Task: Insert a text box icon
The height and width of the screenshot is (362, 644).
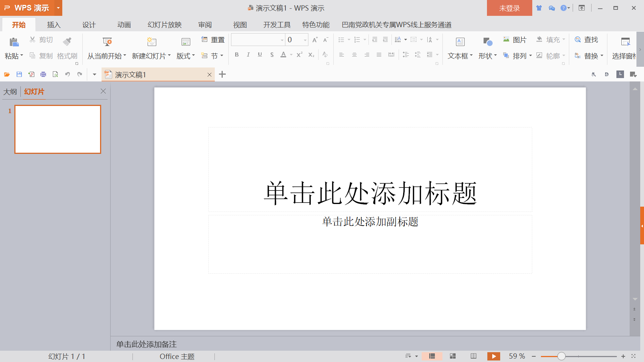Action: click(x=460, y=41)
